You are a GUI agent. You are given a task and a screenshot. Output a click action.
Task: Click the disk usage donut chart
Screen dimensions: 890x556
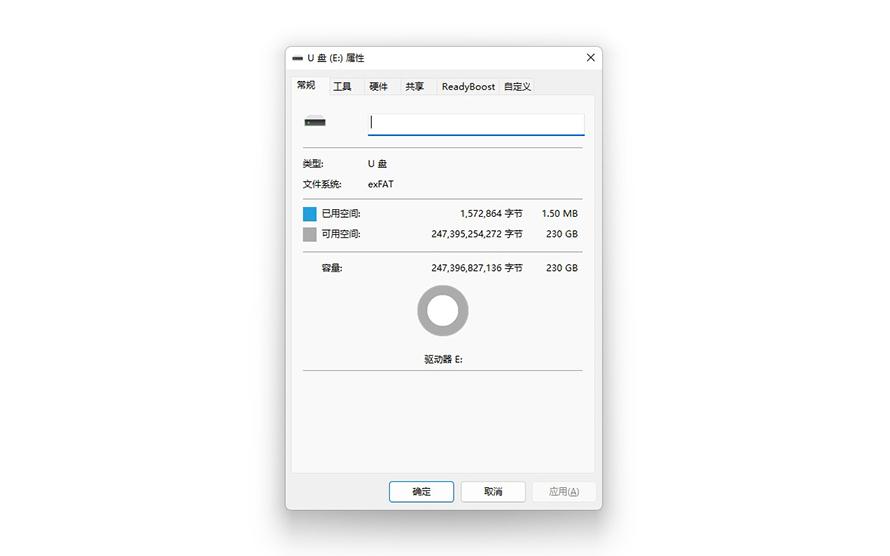tap(443, 310)
